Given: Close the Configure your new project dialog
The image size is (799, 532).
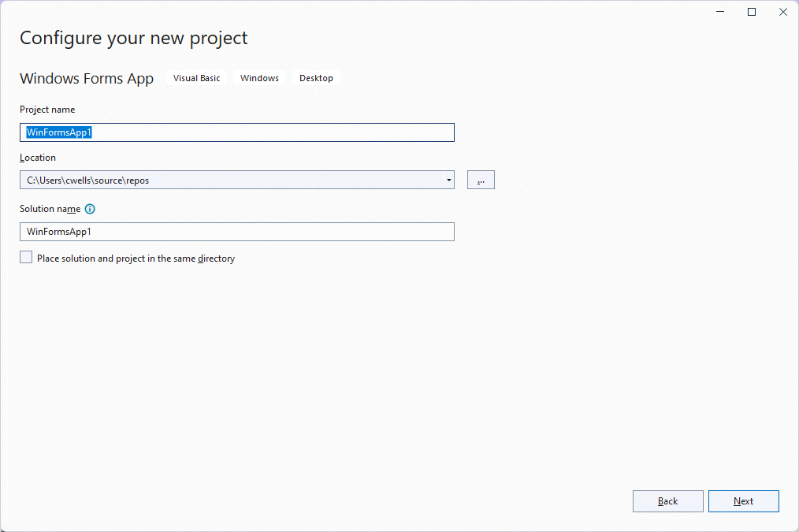Looking at the screenshot, I should point(782,12).
